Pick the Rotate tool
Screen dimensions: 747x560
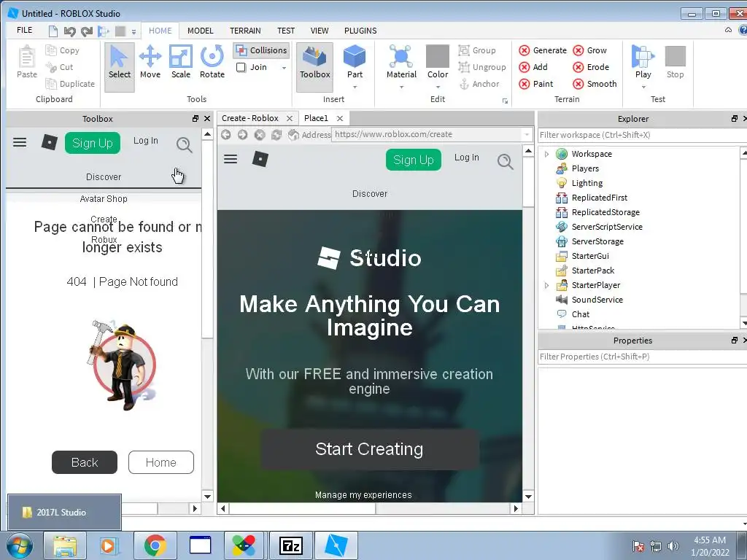(x=212, y=63)
